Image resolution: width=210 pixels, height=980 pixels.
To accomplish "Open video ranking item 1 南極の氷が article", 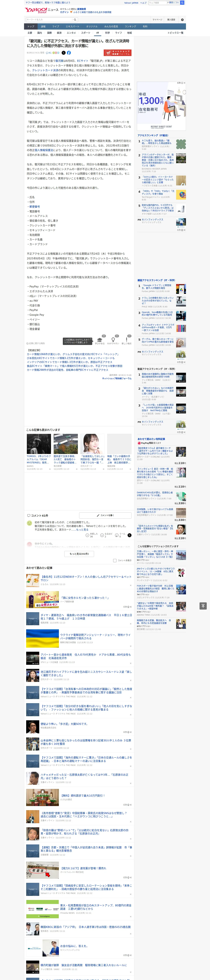I will coord(158,376).
